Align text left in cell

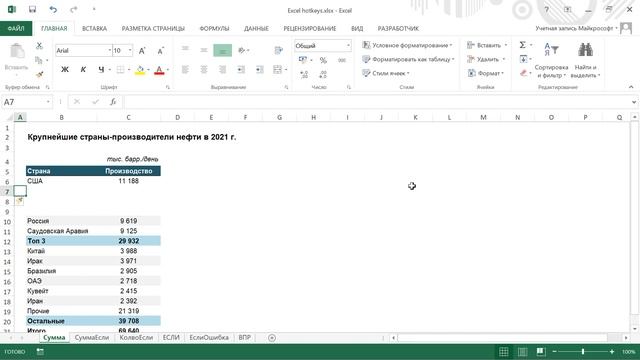coord(185,70)
